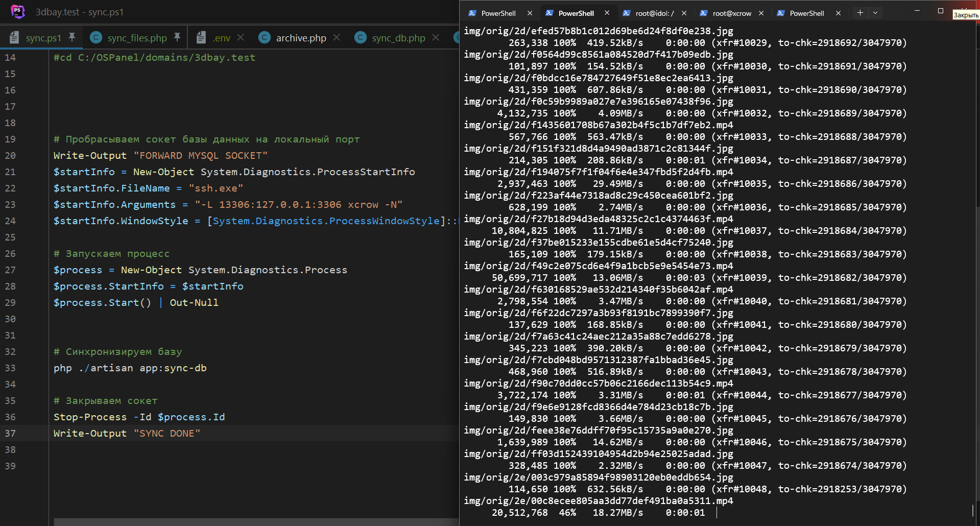Open a new terminal tab with plus

pos(860,13)
